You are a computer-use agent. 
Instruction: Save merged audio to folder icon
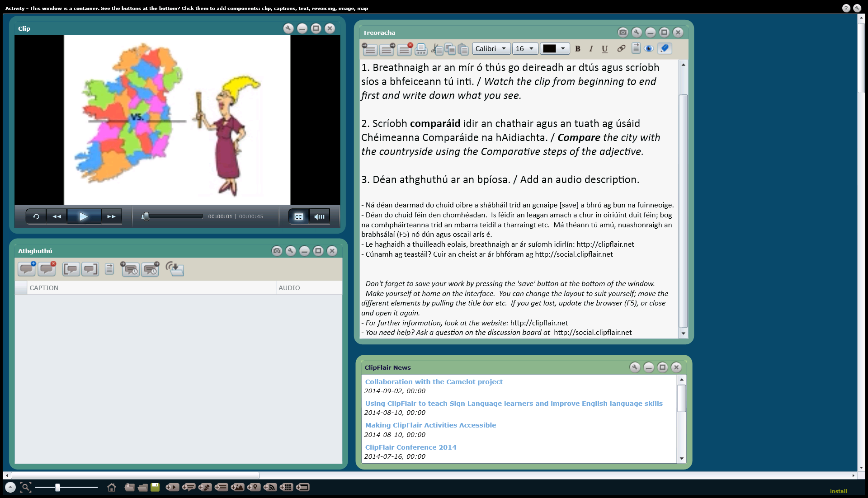(175, 269)
